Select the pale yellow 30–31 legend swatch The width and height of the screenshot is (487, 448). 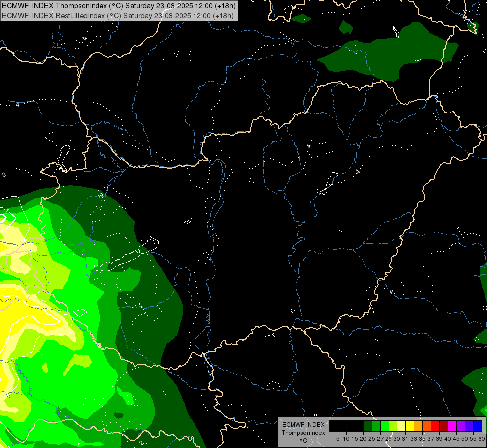(x=401, y=426)
